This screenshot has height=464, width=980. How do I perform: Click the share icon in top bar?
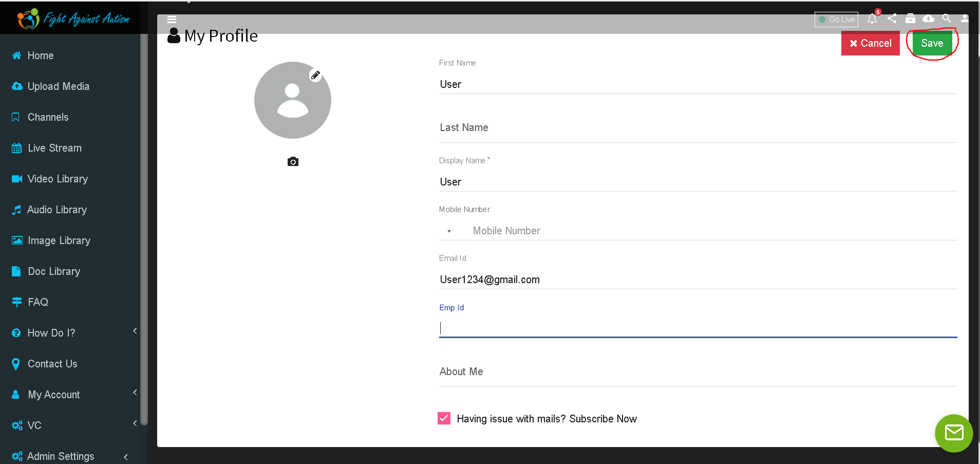[x=892, y=18]
